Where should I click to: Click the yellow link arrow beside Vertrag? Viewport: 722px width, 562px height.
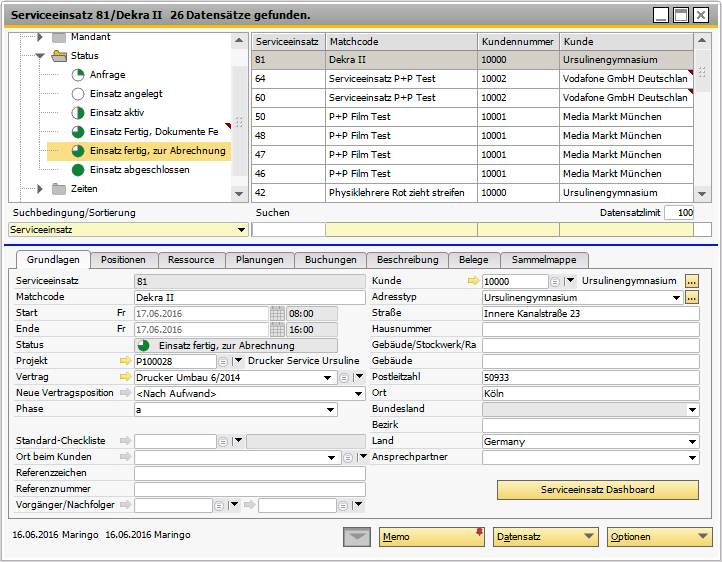pos(125,377)
